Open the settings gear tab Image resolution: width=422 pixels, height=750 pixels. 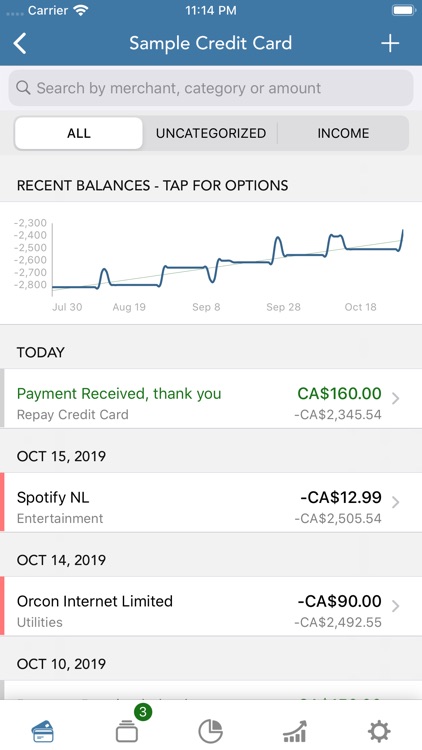click(379, 732)
